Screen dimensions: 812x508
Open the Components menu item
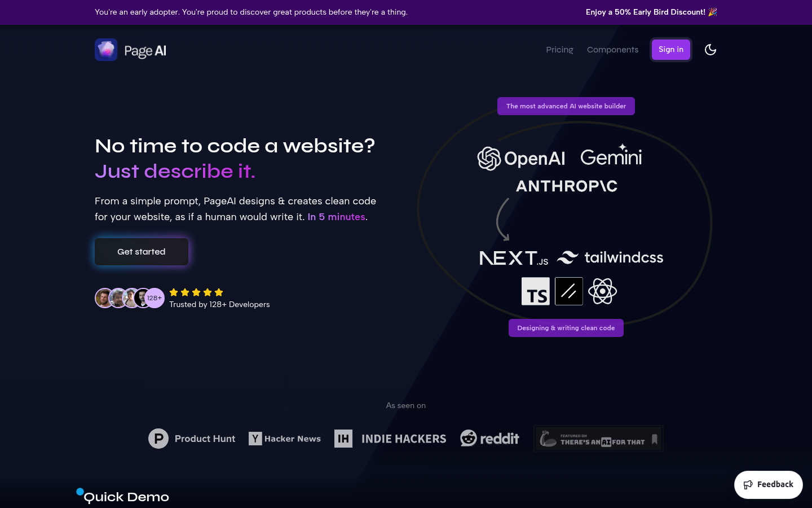pyautogui.click(x=612, y=50)
